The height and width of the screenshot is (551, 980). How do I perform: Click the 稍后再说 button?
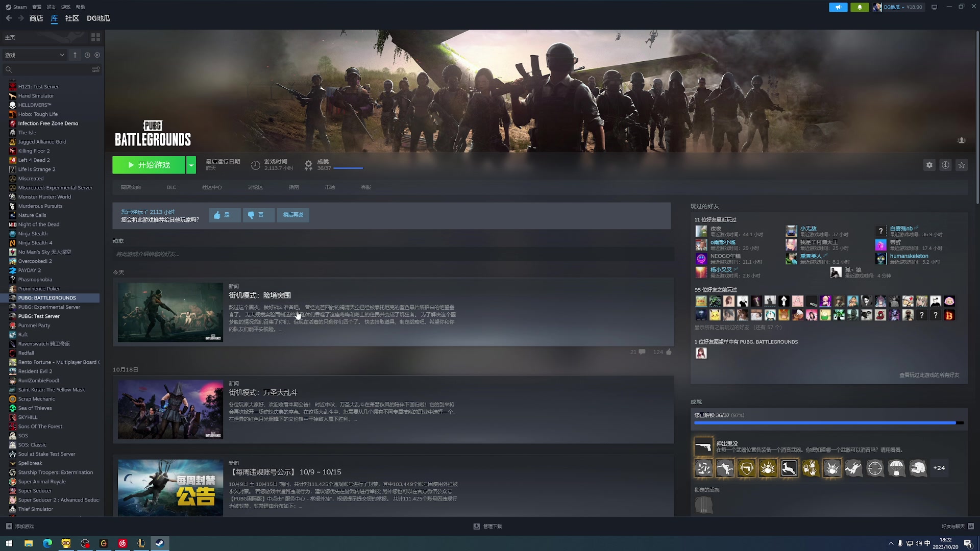(293, 215)
